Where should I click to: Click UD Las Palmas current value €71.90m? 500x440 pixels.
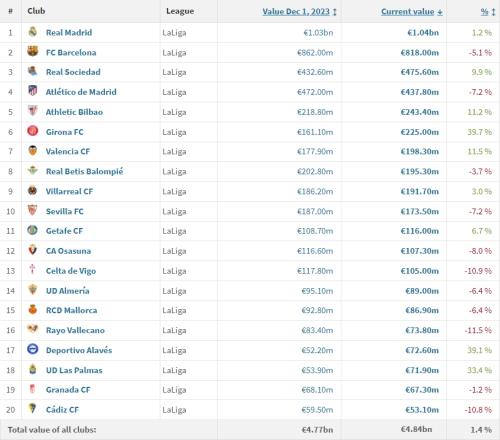tap(422, 370)
